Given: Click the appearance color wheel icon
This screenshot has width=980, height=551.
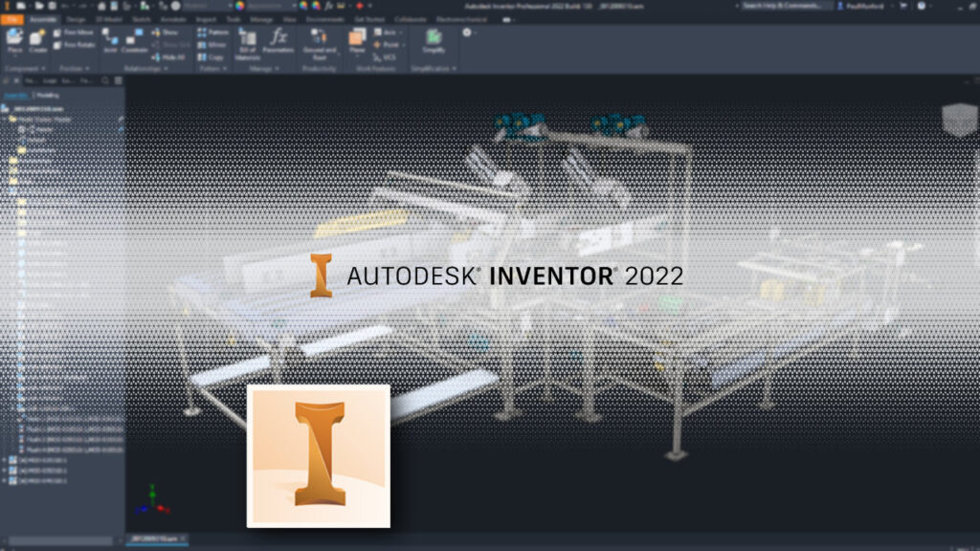Looking at the screenshot, I should point(240,7).
